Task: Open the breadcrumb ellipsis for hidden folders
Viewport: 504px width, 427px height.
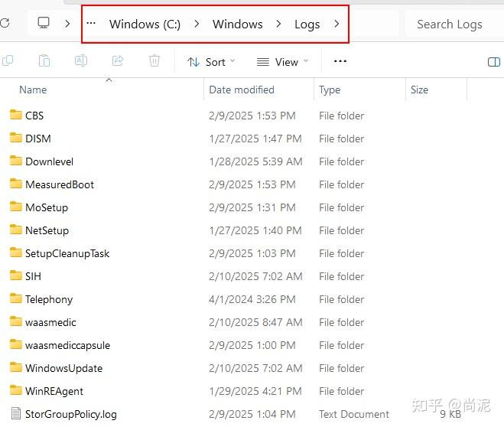Action: click(91, 23)
